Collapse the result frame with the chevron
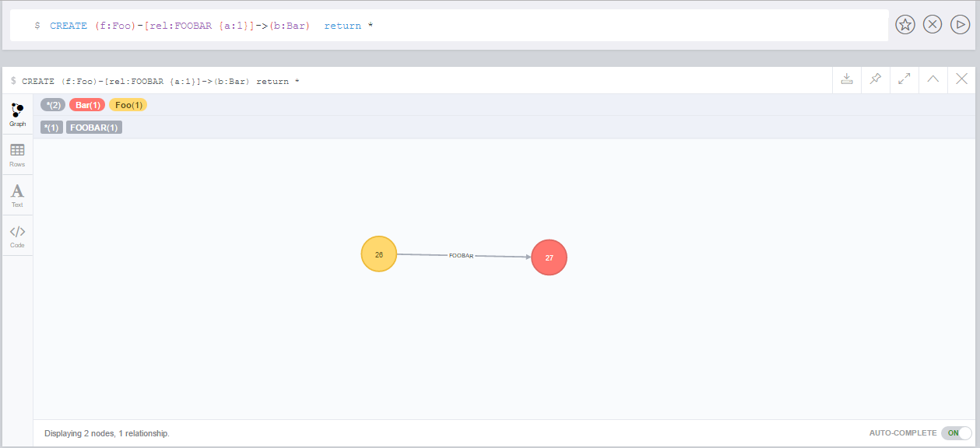 [933, 79]
